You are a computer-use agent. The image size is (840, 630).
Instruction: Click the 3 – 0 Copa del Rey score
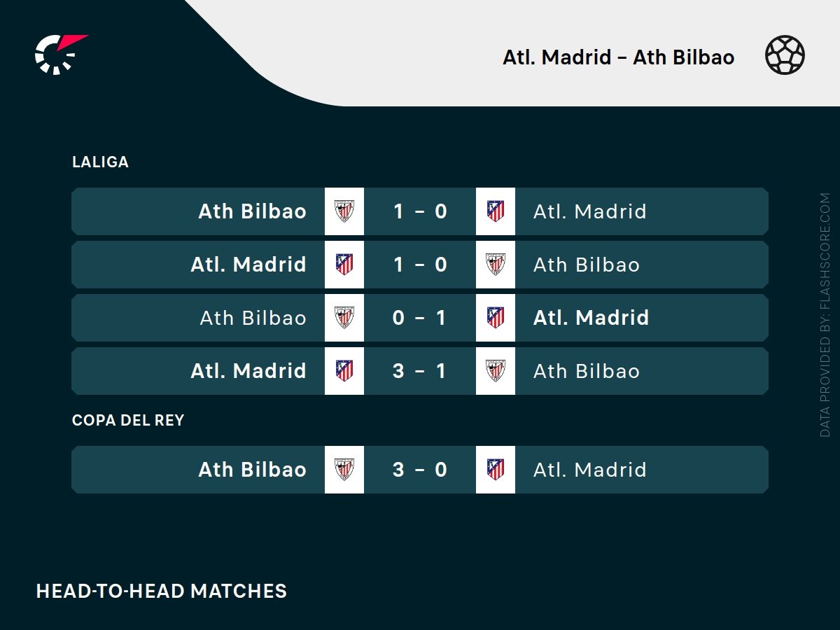tap(420, 470)
